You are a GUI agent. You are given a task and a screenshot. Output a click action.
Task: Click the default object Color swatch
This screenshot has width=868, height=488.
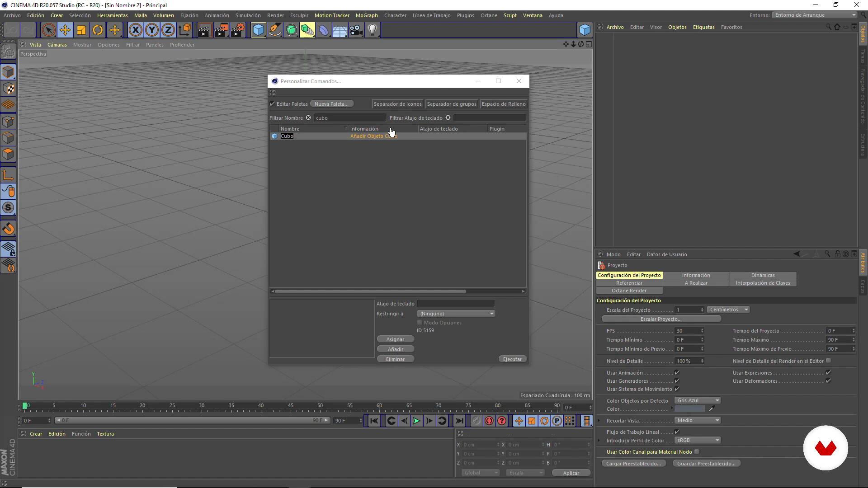(689, 409)
